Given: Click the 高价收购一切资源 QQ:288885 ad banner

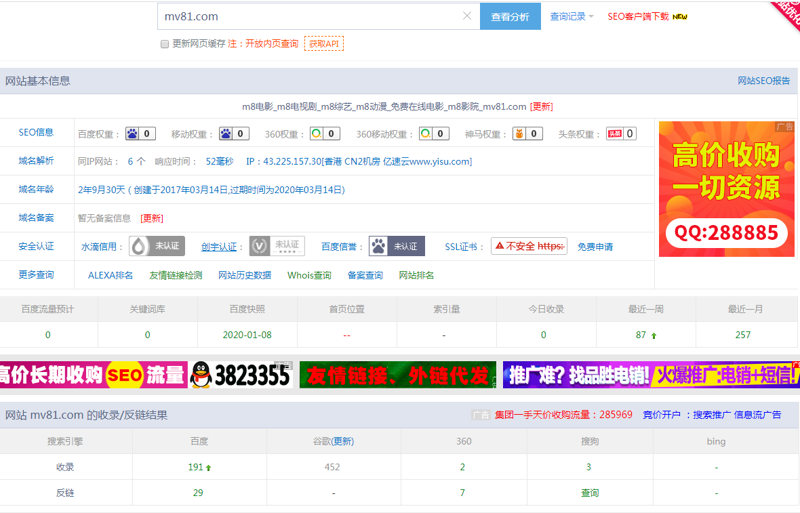Looking at the screenshot, I should (727, 189).
